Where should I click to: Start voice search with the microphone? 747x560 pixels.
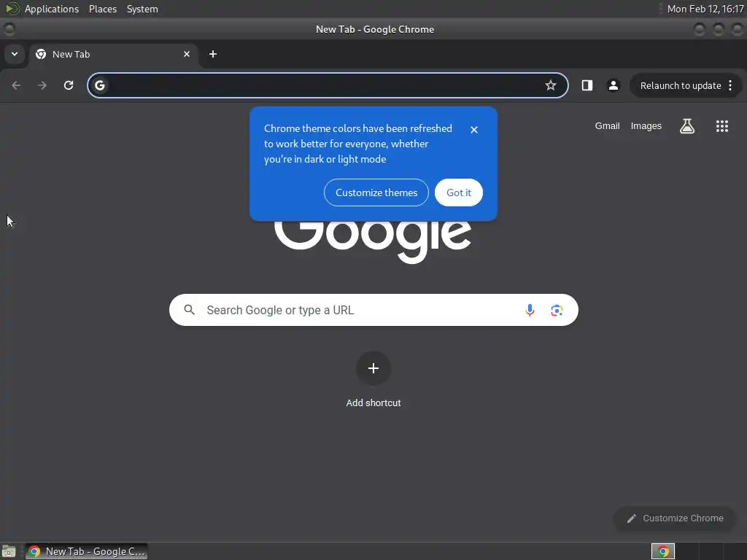click(x=530, y=310)
